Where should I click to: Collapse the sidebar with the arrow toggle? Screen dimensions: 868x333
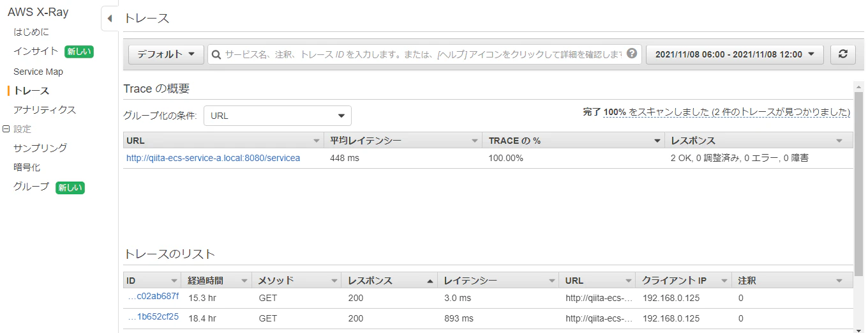tap(110, 19)
